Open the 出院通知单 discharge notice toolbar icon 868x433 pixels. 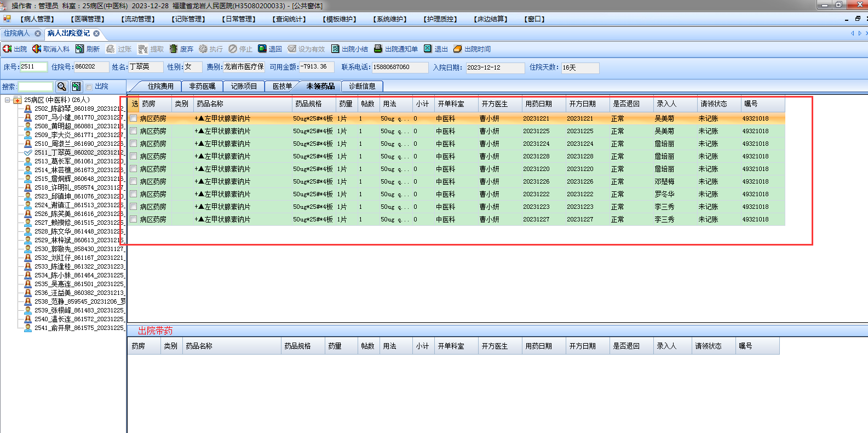pyautogui.click(x=378, y=49)
